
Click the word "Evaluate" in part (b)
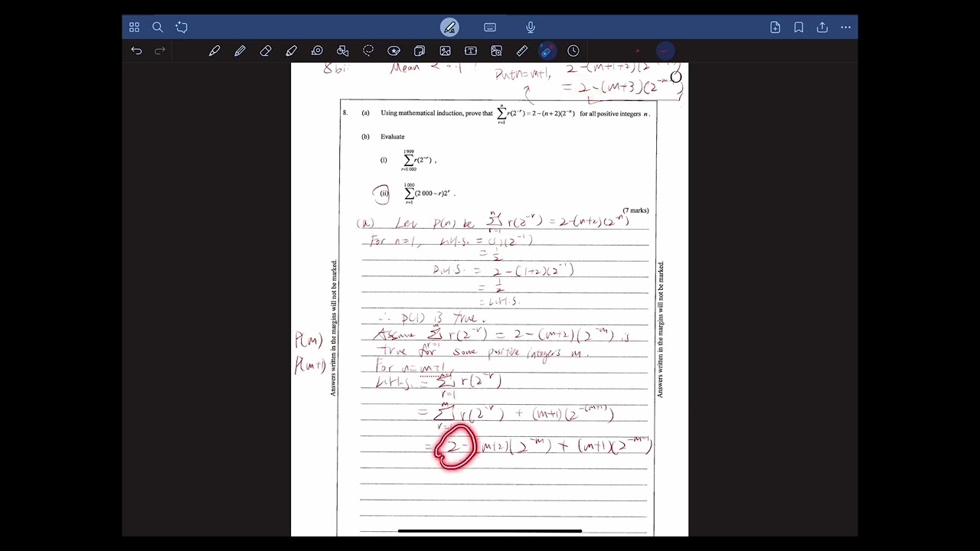click(393, 137)
